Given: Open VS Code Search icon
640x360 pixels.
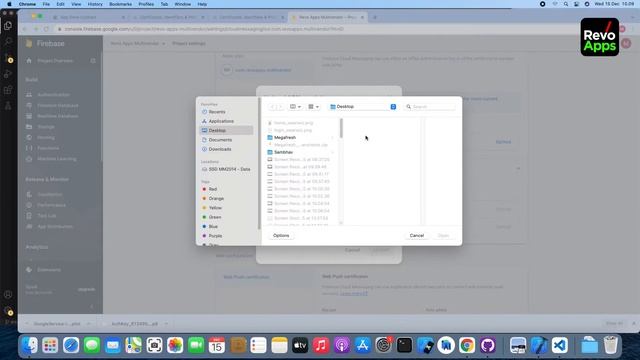Looking at the screenshot, I should tap(8, 41).
